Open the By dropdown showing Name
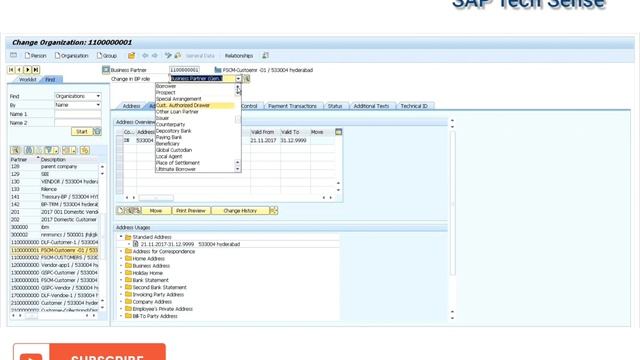640x360 pixels. click(x=98, y=105)
